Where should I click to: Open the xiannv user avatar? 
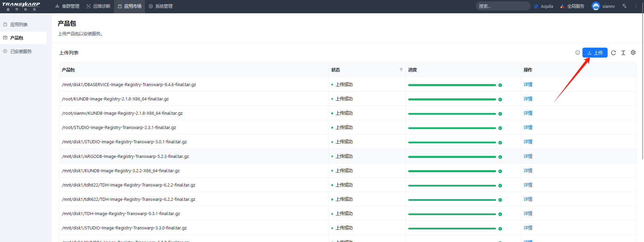(x=596, y=6)
